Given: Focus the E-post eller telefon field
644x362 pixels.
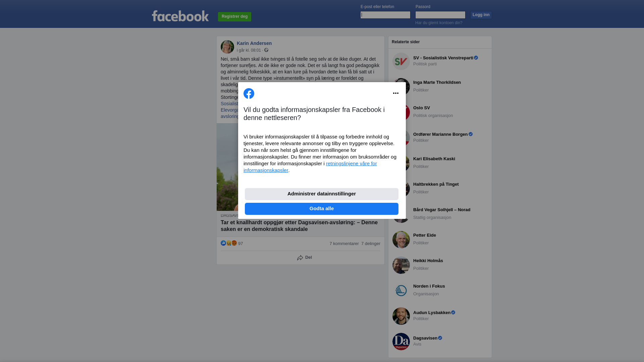Looking at the screenshot, I should [385, 15].
